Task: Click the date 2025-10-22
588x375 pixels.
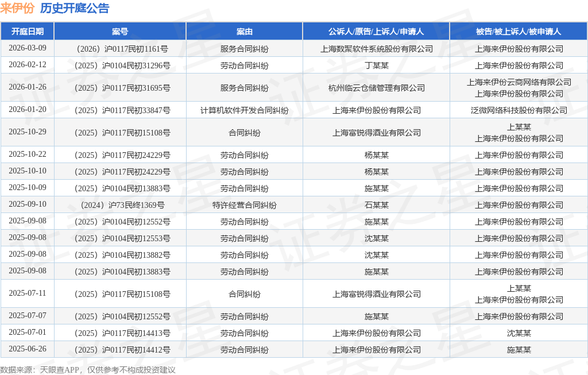Action: click(28, 154)
